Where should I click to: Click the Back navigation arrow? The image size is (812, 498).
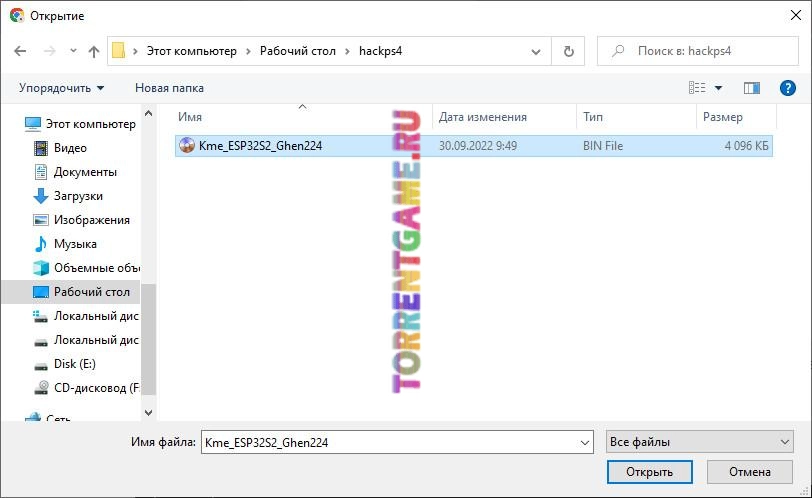21,51
